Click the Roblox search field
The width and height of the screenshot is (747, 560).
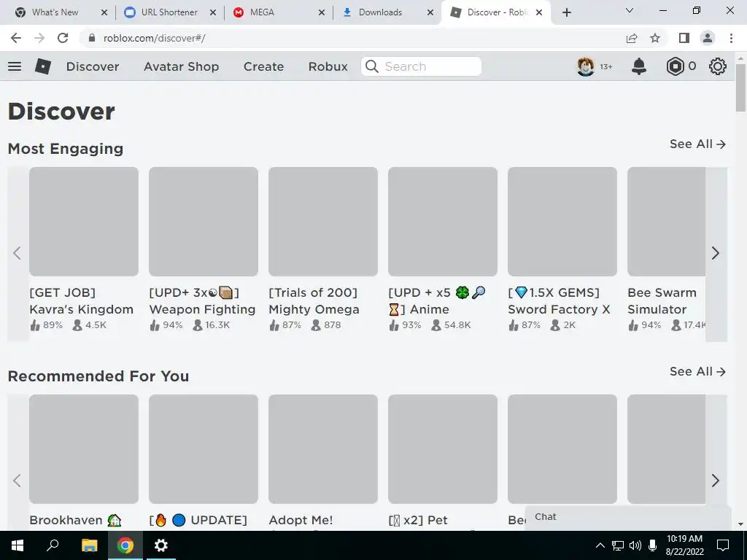(421, 66)
